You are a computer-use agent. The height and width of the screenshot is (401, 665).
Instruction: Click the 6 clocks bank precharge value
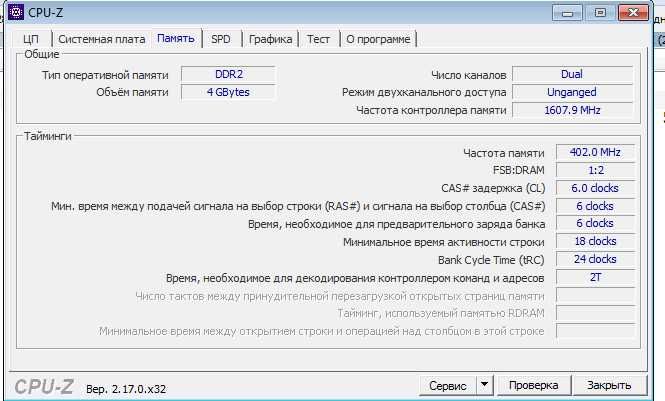595,223
